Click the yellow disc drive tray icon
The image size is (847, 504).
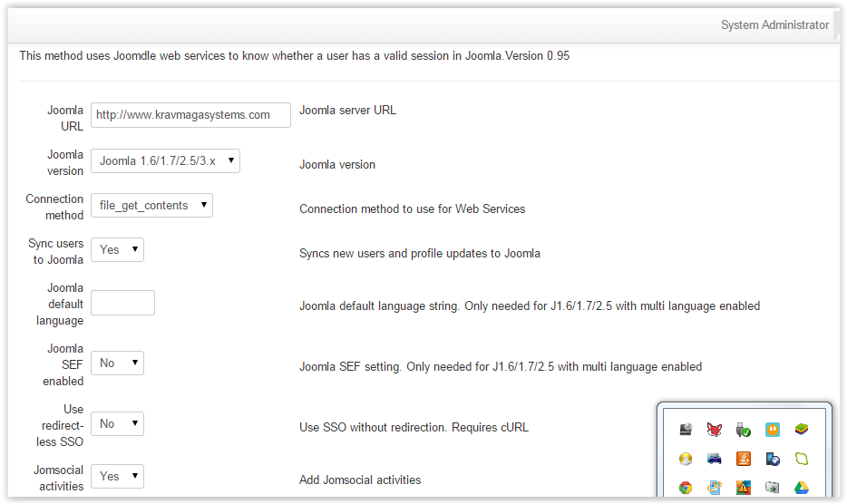pos(686,459)
